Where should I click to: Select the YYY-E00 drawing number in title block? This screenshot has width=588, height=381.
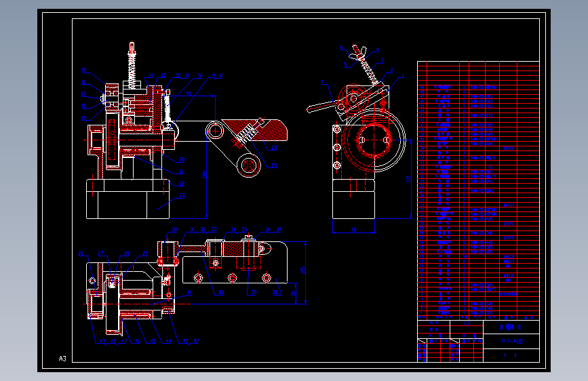pyautogui.click(x=511, y=341)
